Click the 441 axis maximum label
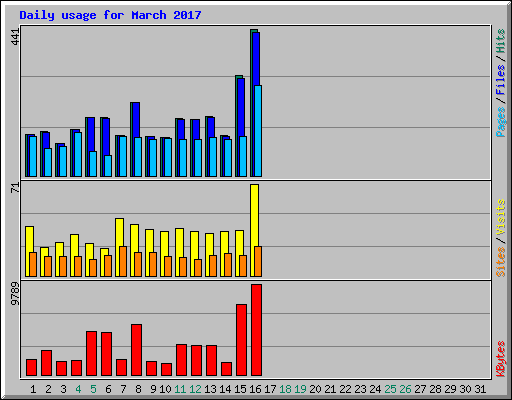This screenshot has width=512, height=400. pos(15,37)
